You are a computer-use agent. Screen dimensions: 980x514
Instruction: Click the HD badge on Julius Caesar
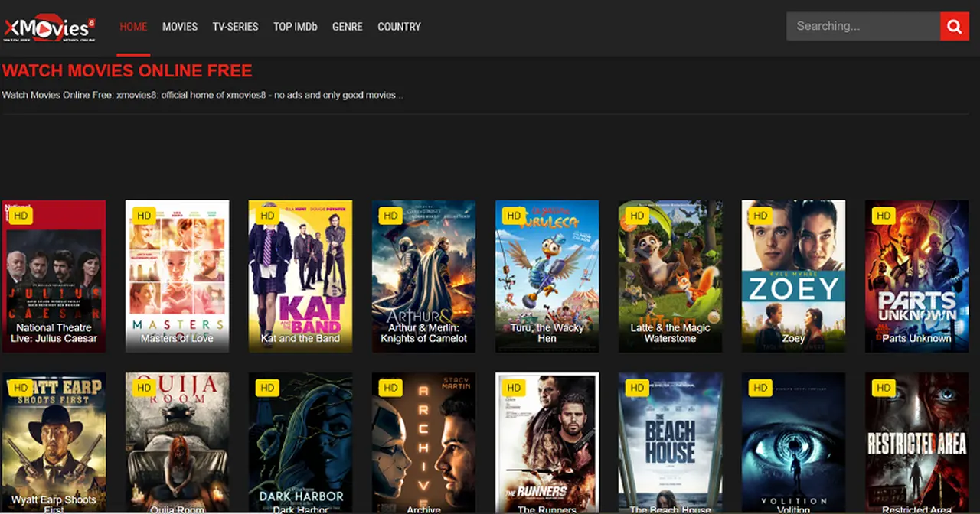pyautogui.click(x=21, y=216)
